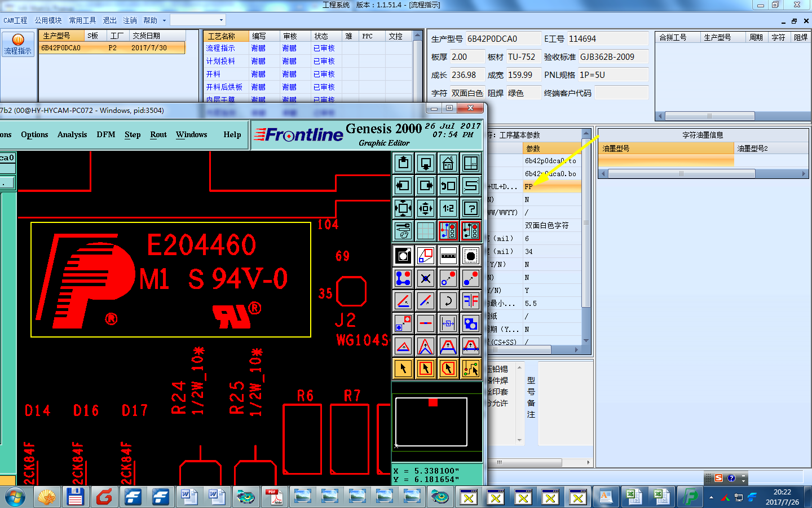
Task: Click the 1:2 zoom ratio icon
Action: tap(448, 208)
